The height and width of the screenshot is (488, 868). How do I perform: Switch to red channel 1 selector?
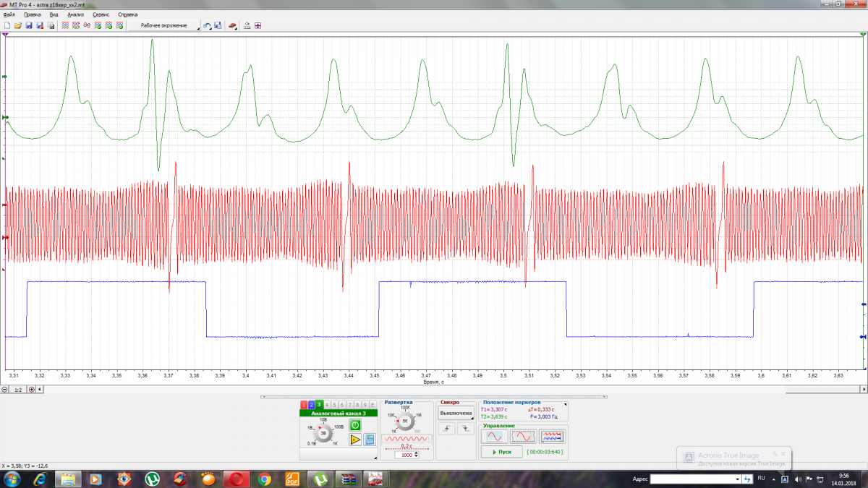[x=304, y=404]
